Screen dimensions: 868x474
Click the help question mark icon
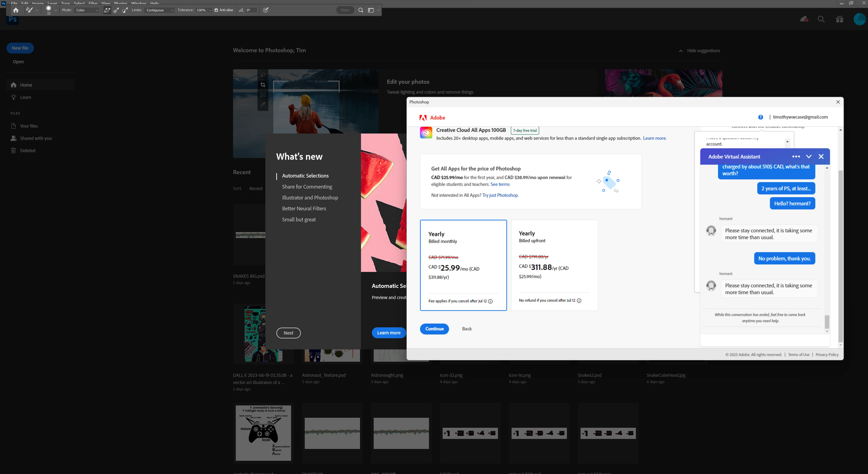[x=761, y=117]
